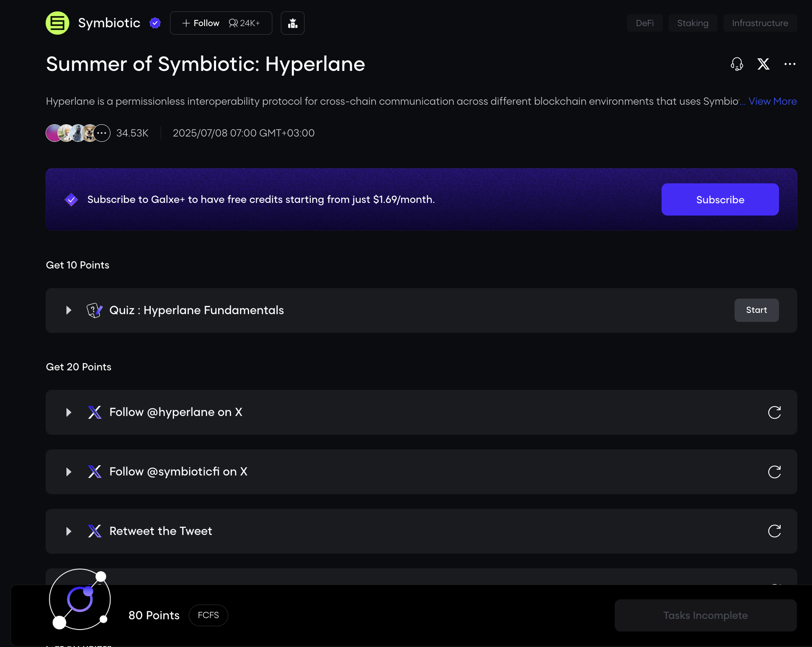Select the Staking tag
The image size is (812, 647).
693,23
